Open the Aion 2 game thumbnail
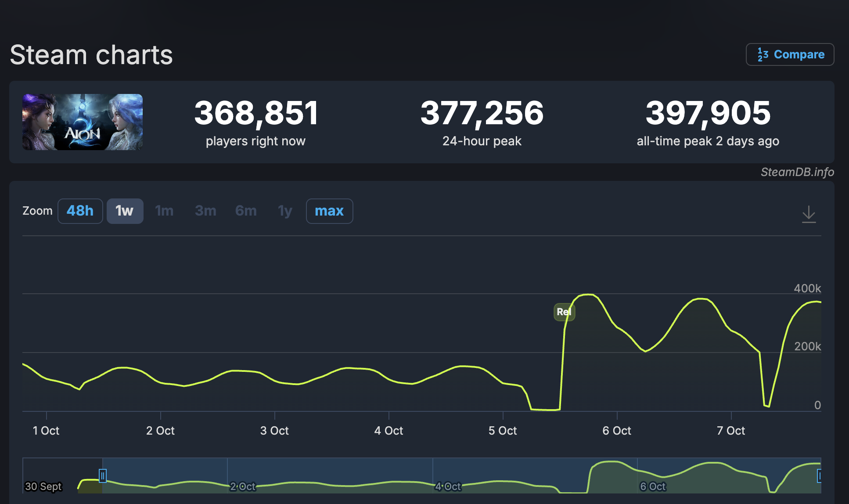The height and width of the screenshot is (504, 849). (x=83, y=122)
